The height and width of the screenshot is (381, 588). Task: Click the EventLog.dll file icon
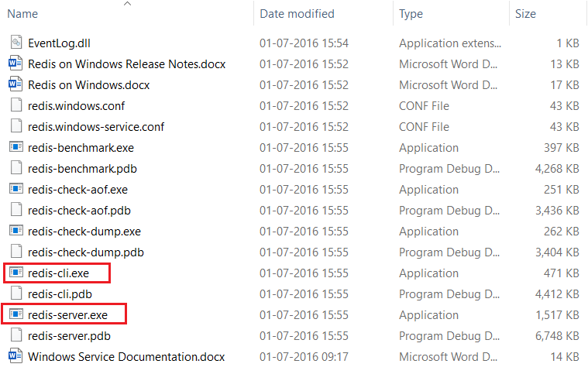15,43
